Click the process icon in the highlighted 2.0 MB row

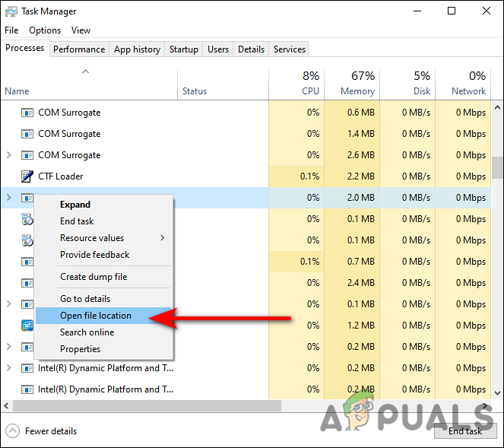point(27,198)
